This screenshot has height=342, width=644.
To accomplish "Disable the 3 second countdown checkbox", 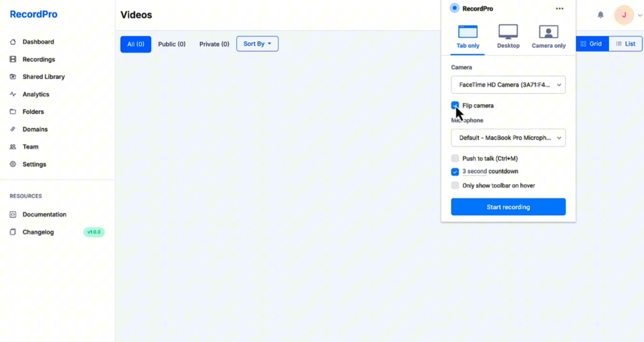I will coord(455,172).
